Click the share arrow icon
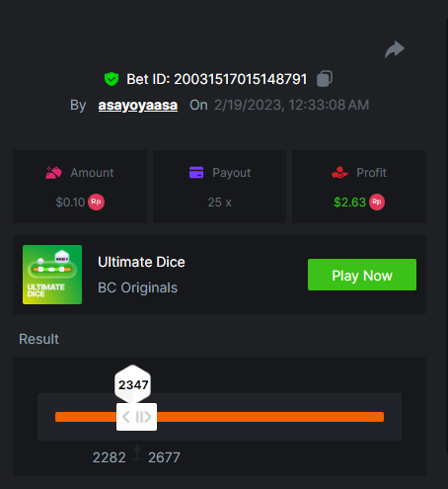The width and height of the screenshot is (448, 489). (x=395, y=49)
